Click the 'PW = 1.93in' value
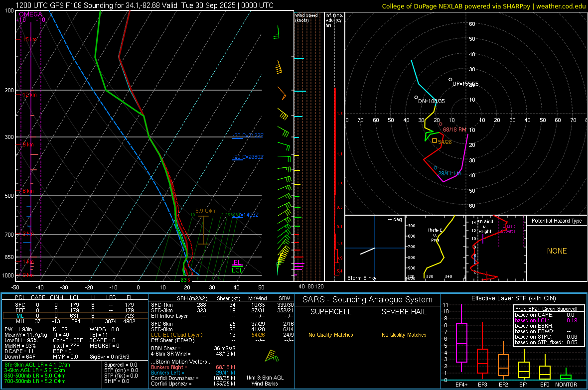This screenshot has width=588, height=390. pos(18,329)
